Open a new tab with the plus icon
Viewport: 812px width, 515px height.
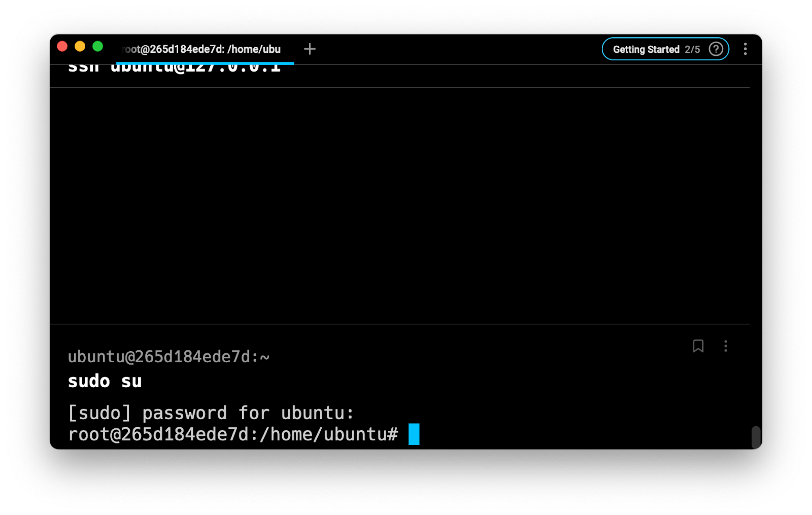(310, 49)
